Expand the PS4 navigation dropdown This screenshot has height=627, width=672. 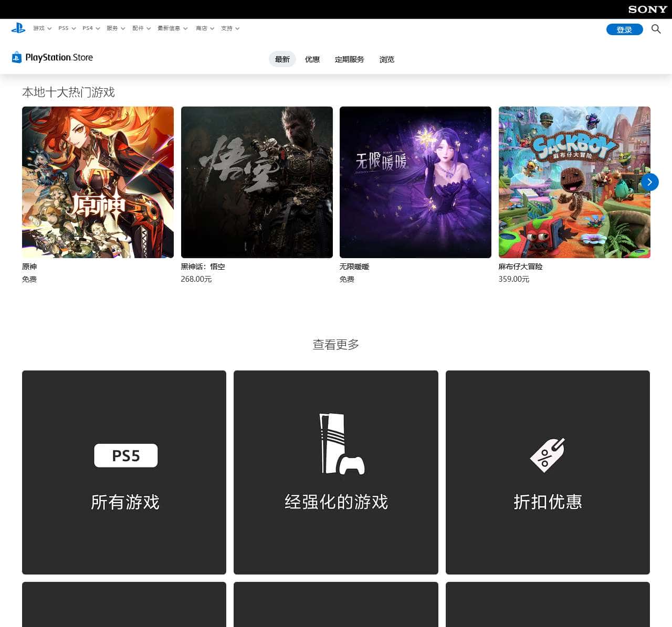(x=91, y=28)
